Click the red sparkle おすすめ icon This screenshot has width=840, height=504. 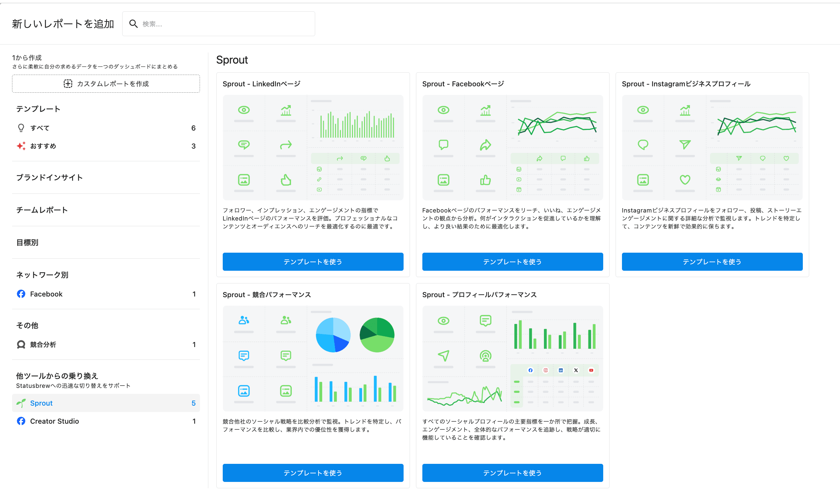21,146
